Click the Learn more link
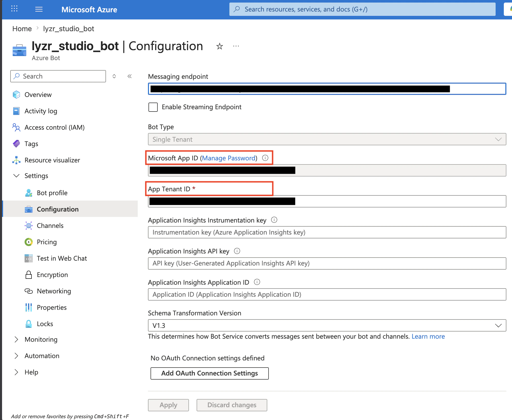Image resolution: width=512 pixels, height=420 pixels. click(428, 336)
